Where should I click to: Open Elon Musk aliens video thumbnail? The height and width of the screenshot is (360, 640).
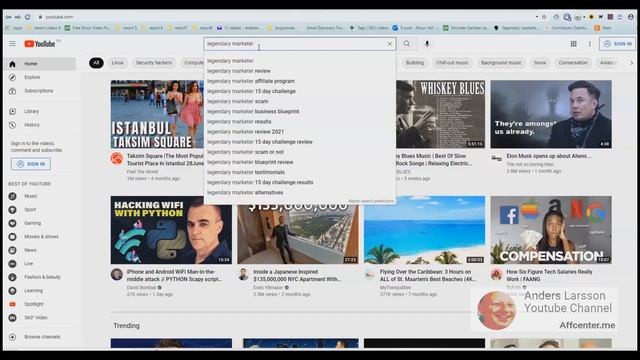pos(551,114)
